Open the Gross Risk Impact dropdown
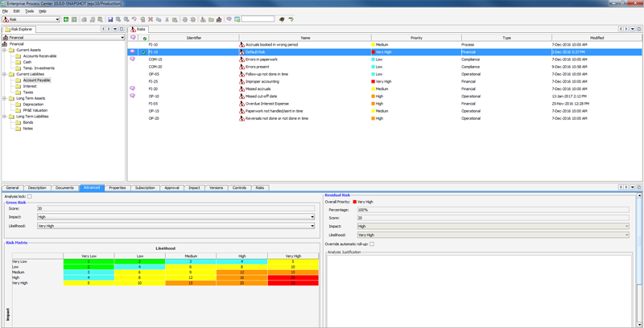The height and width of the screenshot is (328, 644). click(x=312, y=217)
